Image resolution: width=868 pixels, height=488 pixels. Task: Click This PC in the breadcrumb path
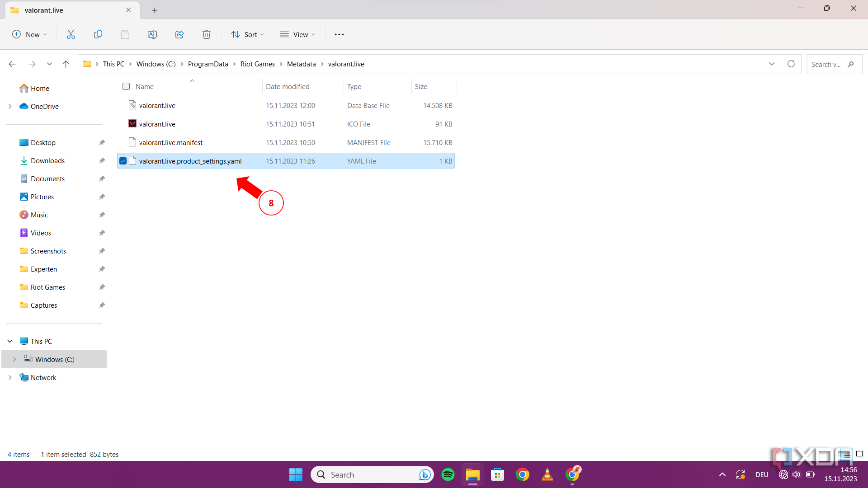pyautogui.click(x=113, y=64)
